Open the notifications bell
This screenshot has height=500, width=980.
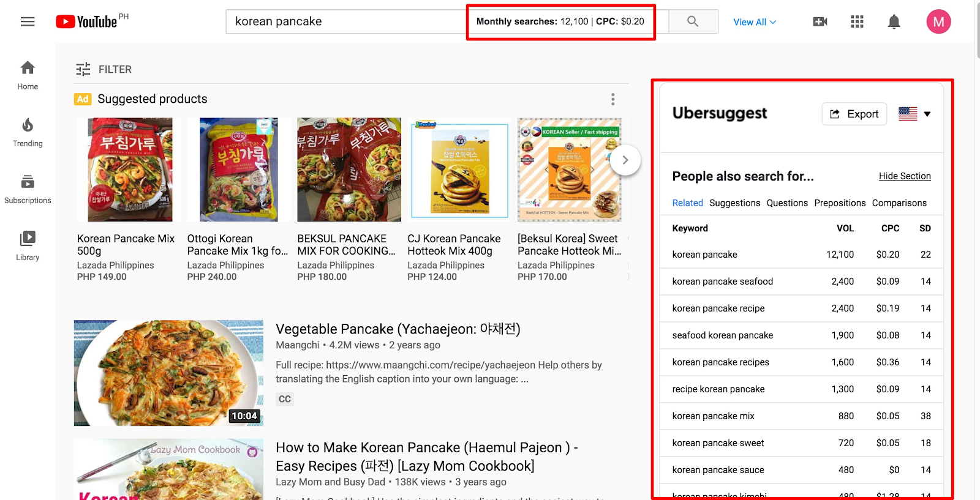coord(894,22)
